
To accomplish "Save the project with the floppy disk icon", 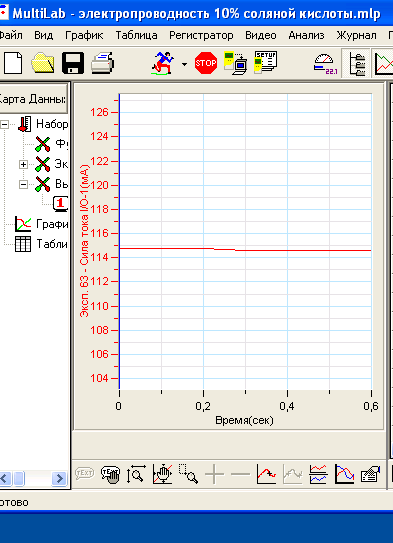I will pyautogui.click(x=73, y=63).
